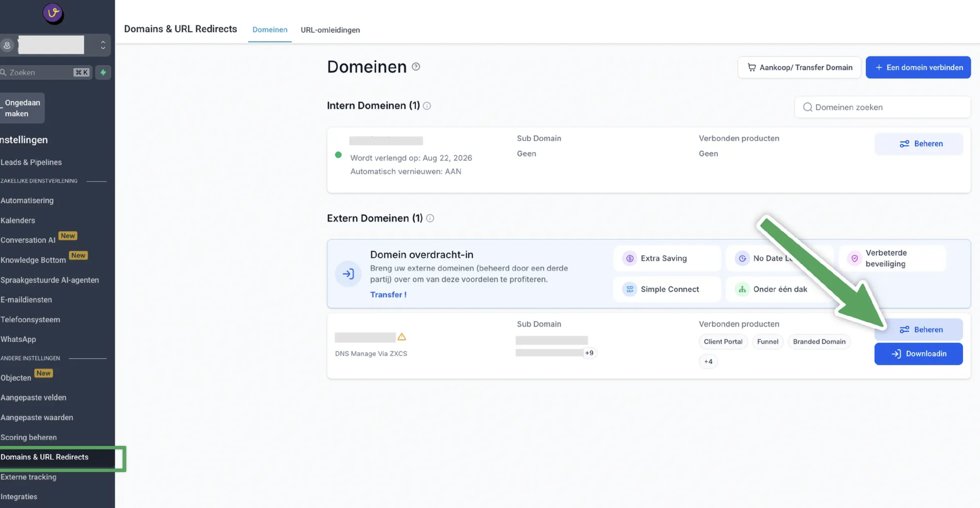Click the help icon beside Domeinen heading
The width and height of the screenshot is (980, 508).
tap(416, 67)
